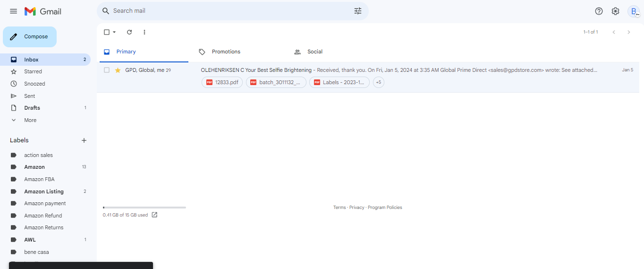644x269 pixels.
Task: Click the Terms link
Action: [339, 208]
